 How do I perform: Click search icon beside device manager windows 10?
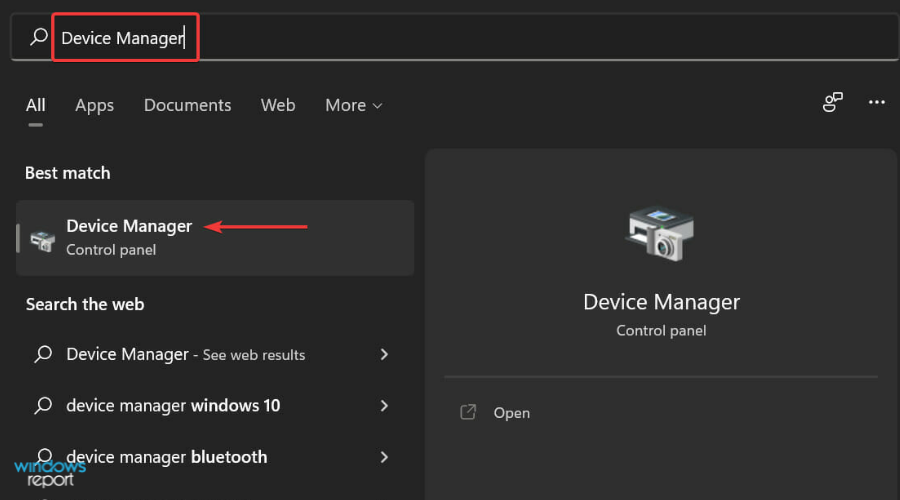[43, 405]
